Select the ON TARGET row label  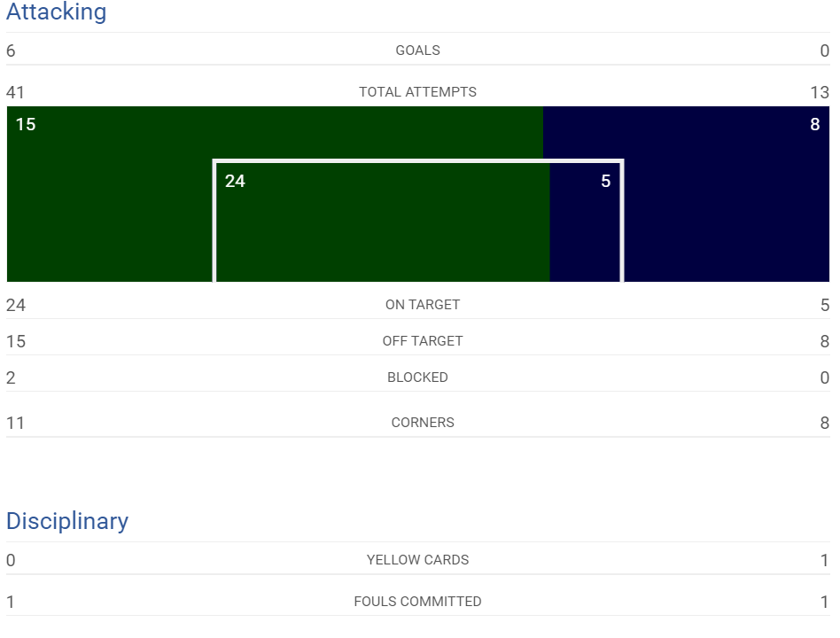[x=423, y=305]
